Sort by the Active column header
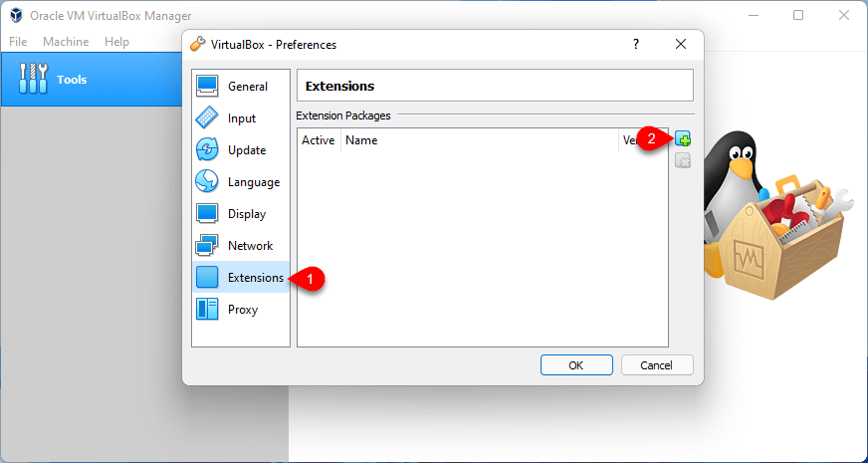The width and height of the screenshot is (868, 463). [319, 140]
